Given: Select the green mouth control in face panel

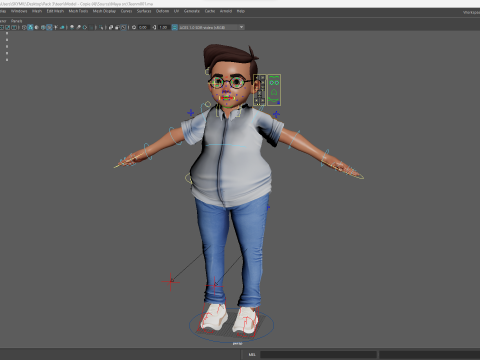Looking at the screenshot, I should coord(274,100).
